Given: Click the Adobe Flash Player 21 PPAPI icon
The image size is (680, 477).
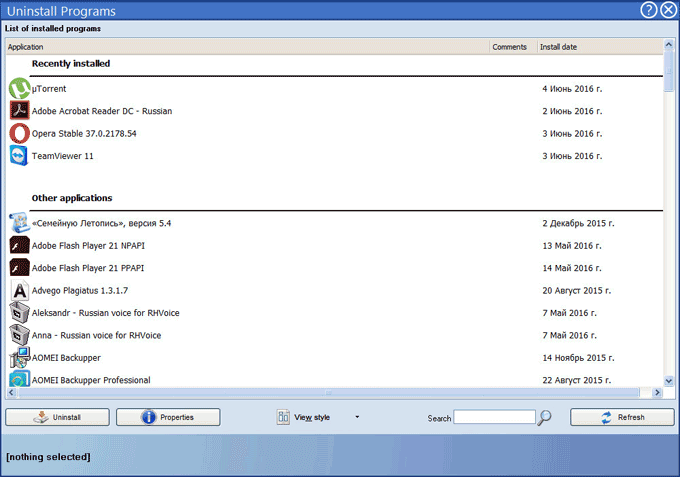Looking at the screenshot, I should [x=20, y=268].
